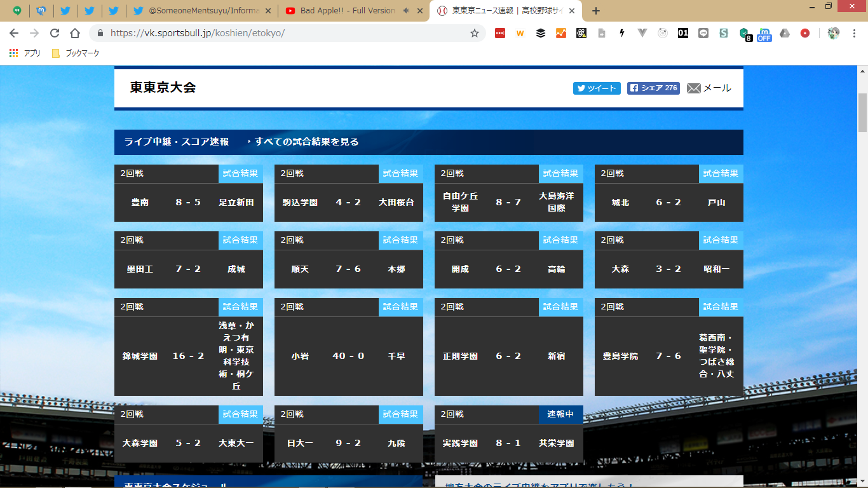
Task: Click the Twitter tweet share button
Action: click(596, 88)
